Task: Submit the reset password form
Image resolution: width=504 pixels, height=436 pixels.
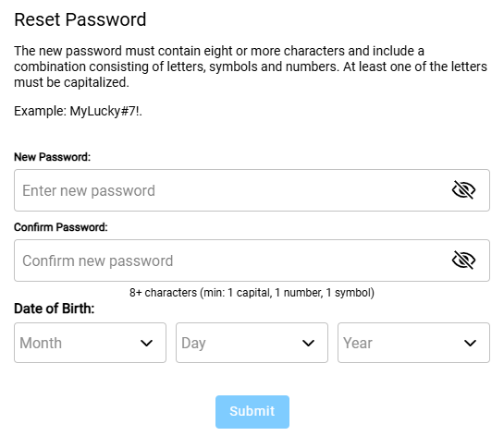Action: 252,412
